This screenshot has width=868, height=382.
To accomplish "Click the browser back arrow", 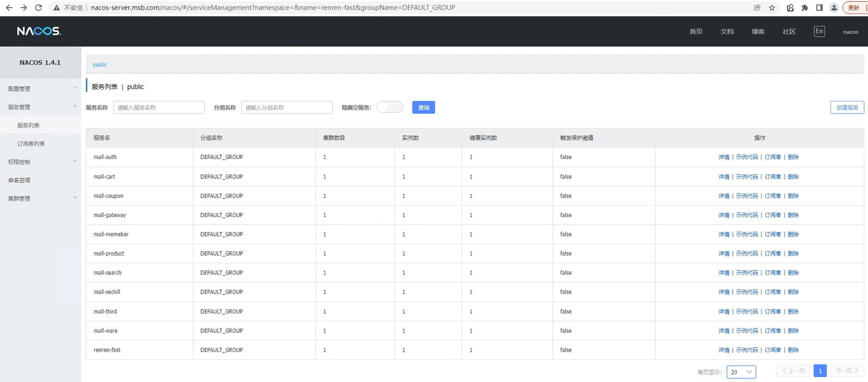I will 9,8.
